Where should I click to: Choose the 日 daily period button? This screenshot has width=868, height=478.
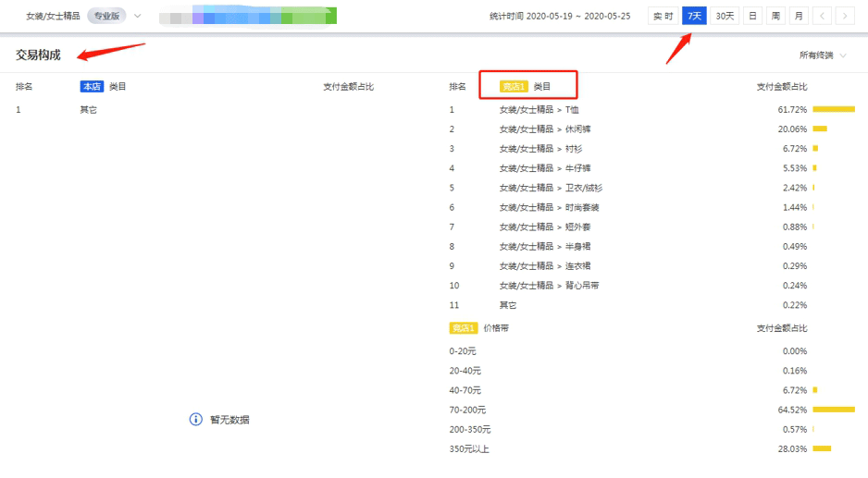tap(753, 16)
